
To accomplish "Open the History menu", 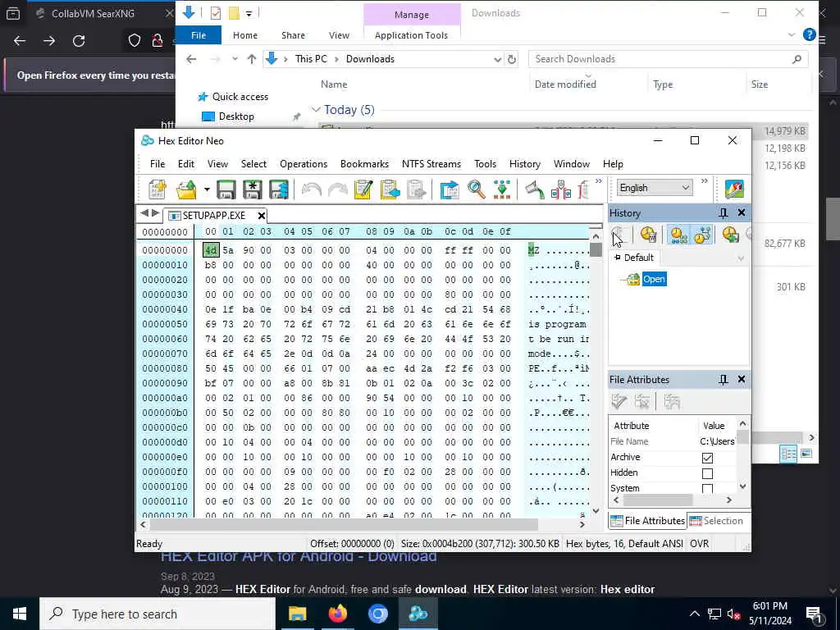I will coord(524,164).
